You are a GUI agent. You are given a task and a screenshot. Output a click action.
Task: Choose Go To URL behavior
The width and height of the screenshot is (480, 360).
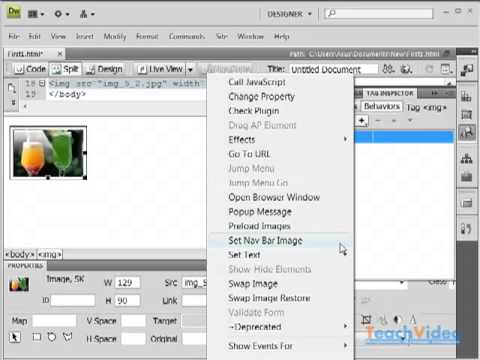point(249,154)
